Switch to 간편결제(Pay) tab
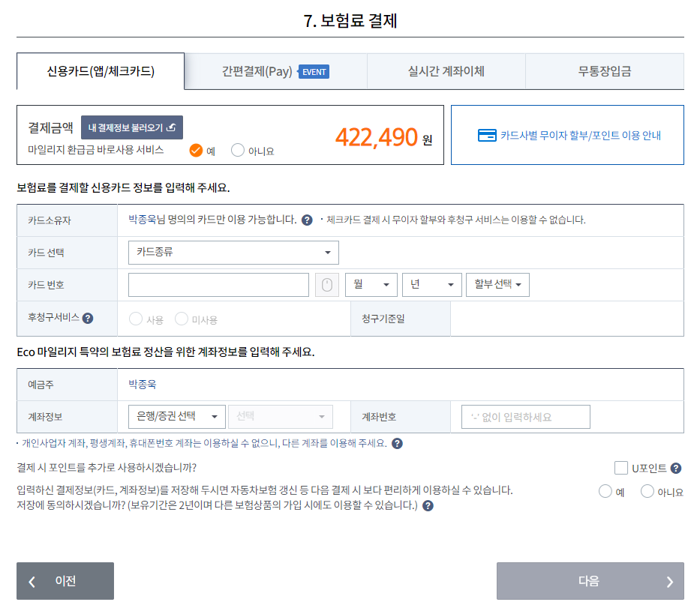 [x=276, y=71]
